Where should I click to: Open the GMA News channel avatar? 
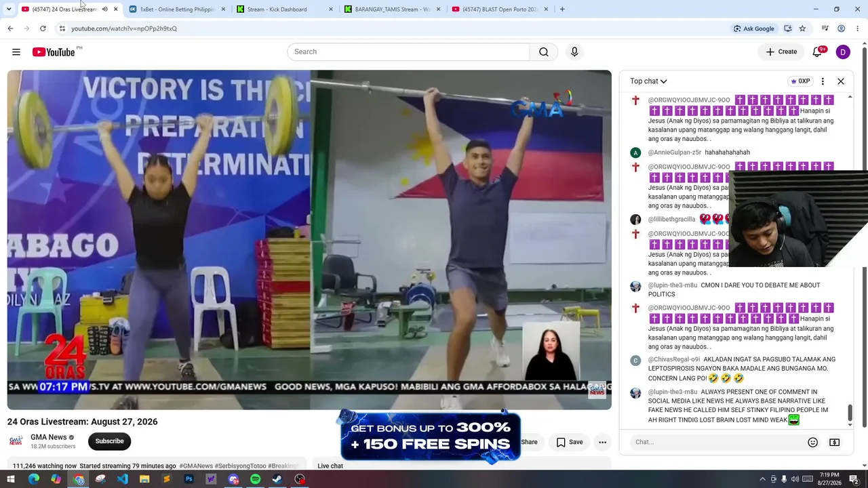(16, 441)
